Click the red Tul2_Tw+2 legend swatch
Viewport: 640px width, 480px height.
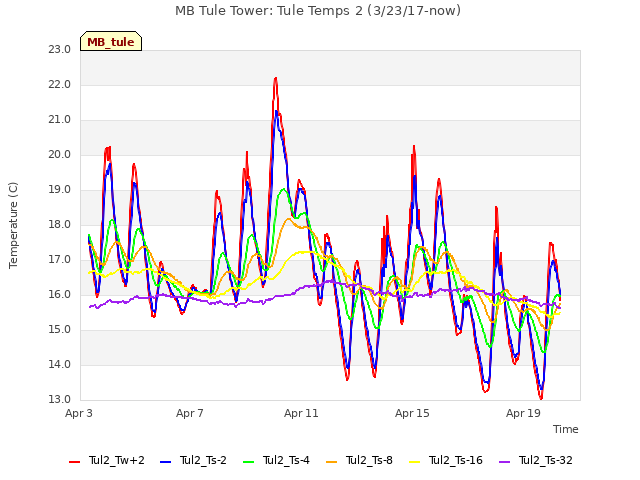coord(74,462)
